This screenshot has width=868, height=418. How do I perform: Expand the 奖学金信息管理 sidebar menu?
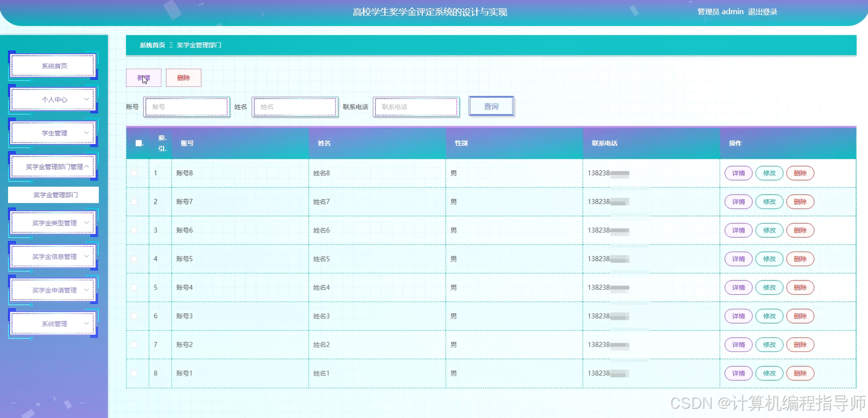pos(53,256)
